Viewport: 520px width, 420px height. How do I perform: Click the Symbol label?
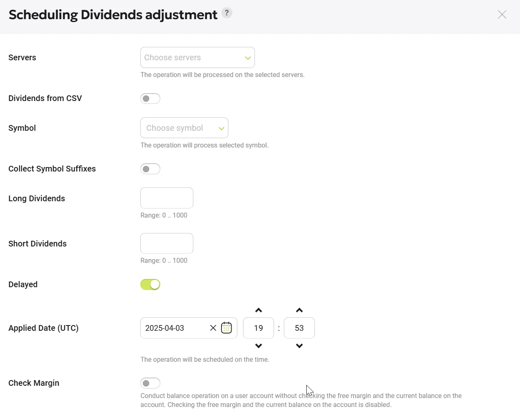[x=22, y=128]
